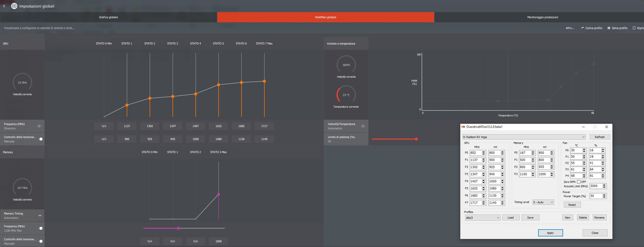Click the STATO 6 voltage field 1130
644x247 pixels.
[x=241, y=139]
